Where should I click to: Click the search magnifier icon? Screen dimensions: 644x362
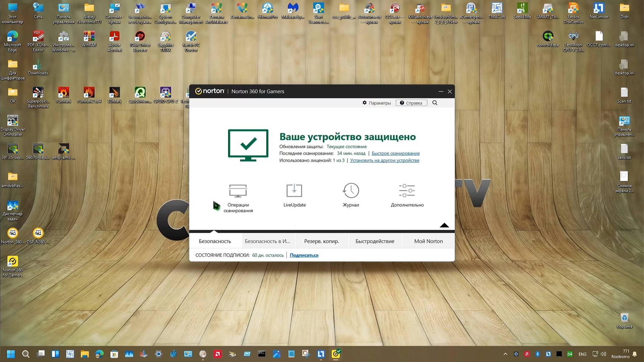(435, 103)
